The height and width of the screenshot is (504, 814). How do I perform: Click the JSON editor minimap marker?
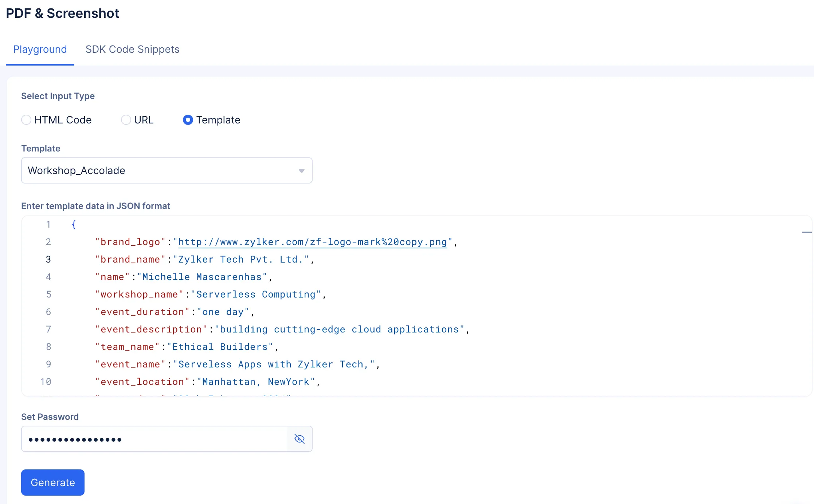[807, 232]
